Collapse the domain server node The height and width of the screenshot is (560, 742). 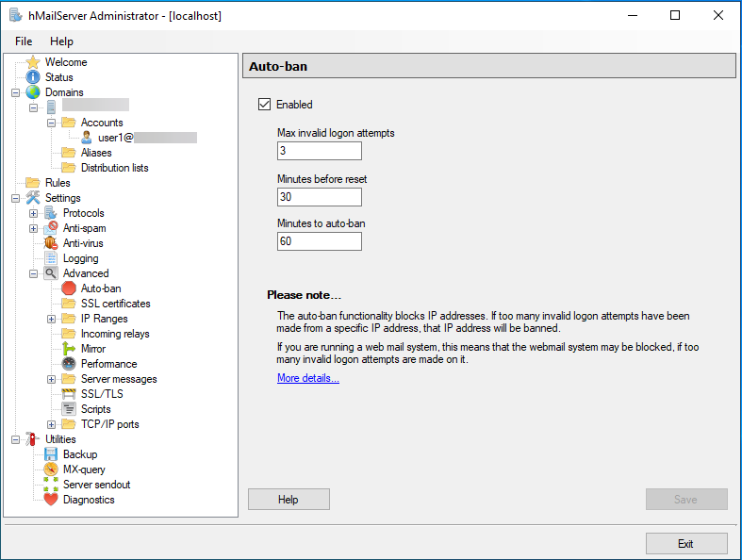coord(34,107)
